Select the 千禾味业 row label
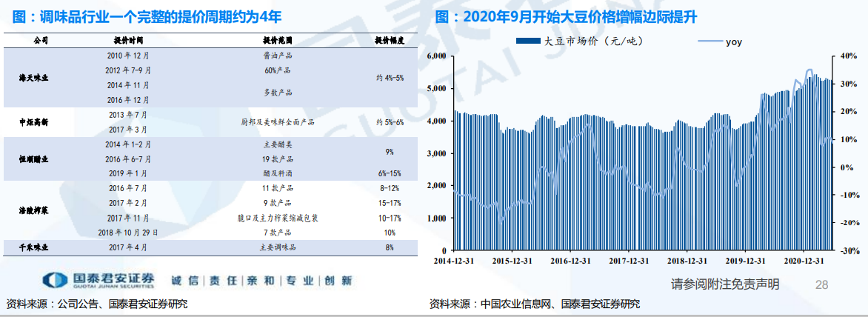868x317 pixels. click(34, 247)
